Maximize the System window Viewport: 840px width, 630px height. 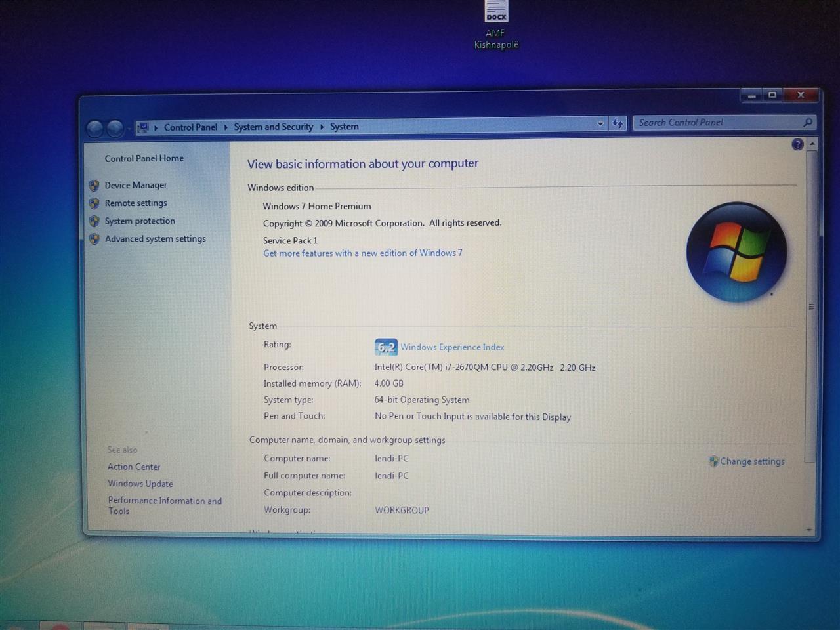[772, 96]
